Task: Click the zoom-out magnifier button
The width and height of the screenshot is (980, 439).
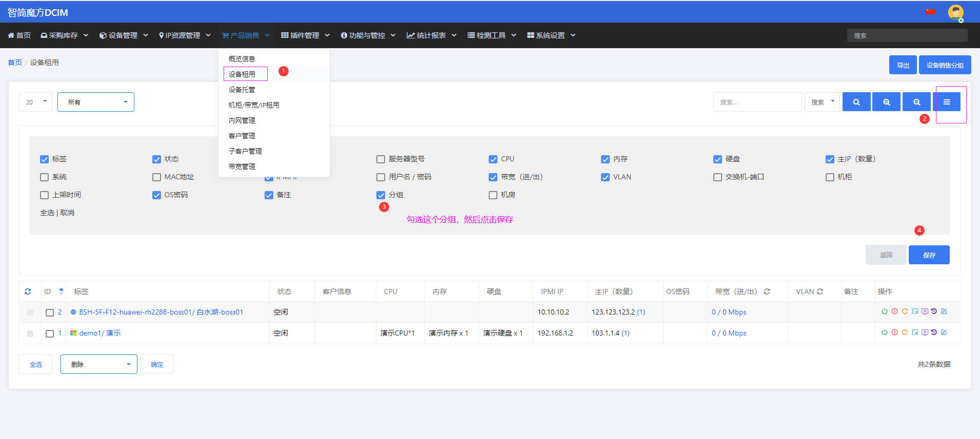Action: coord(917,102)
